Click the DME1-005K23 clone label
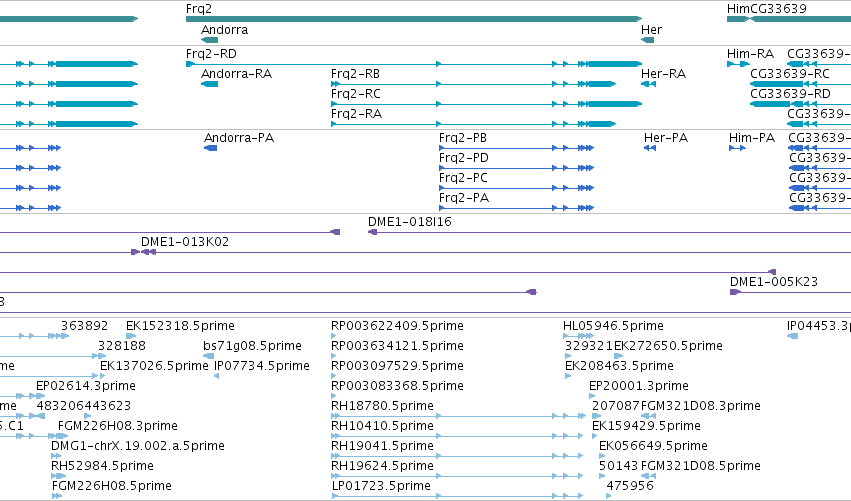The width and height of the screenshot is (851, 501). [x=773, y=282]
